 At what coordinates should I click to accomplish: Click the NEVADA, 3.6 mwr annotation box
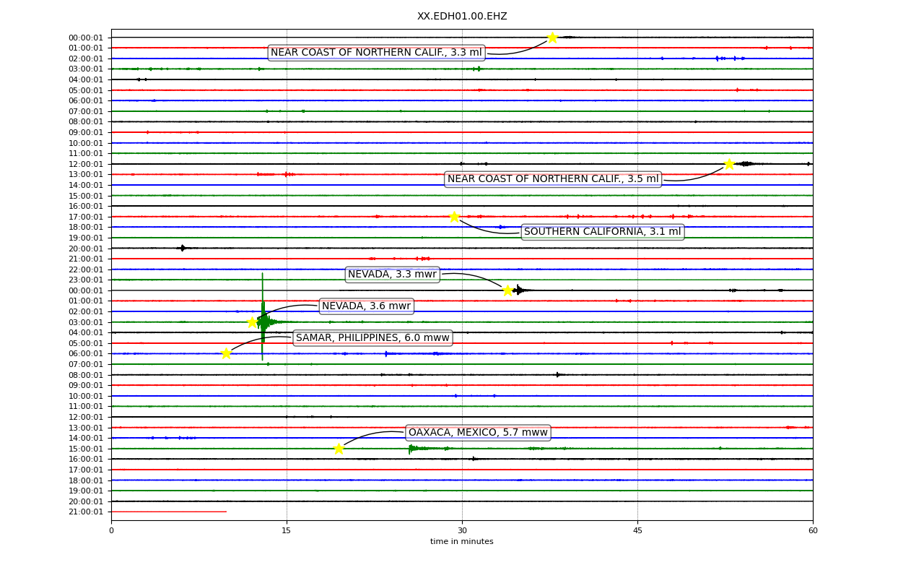367,306
